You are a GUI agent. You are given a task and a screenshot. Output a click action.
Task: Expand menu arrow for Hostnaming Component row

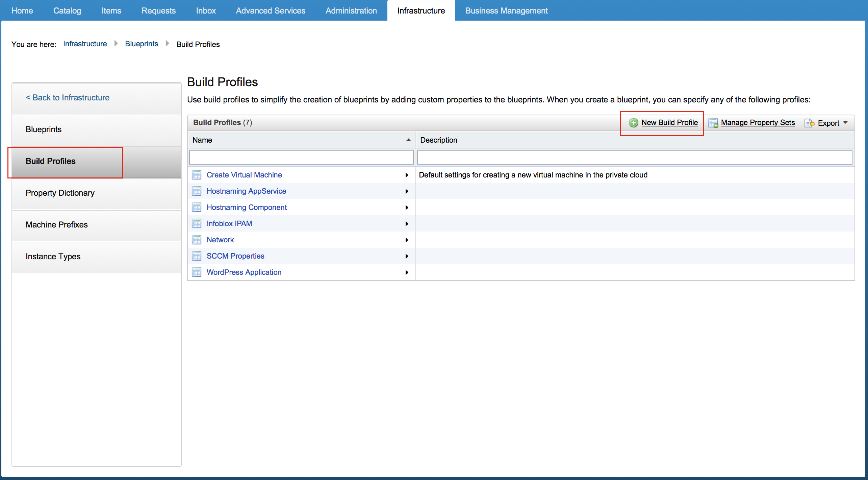coord(407,208)
